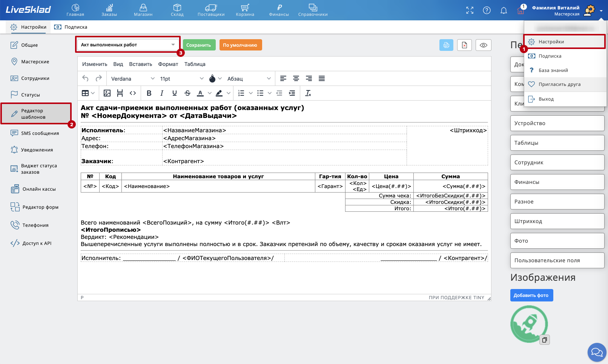Center align text
The width and height of the screenshot is (608, 364).
(296, 78)
